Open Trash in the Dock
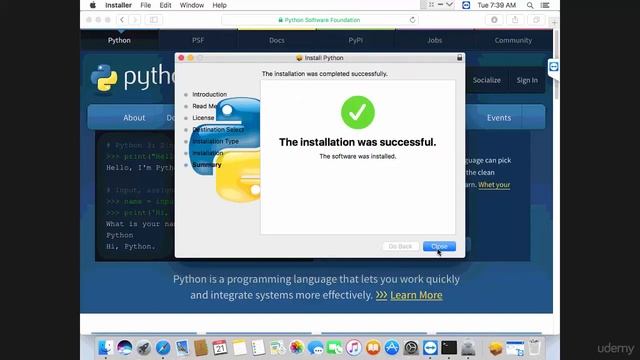Image resolution: width=640 pixels, height=360 pixels. [x=534, y=348]
